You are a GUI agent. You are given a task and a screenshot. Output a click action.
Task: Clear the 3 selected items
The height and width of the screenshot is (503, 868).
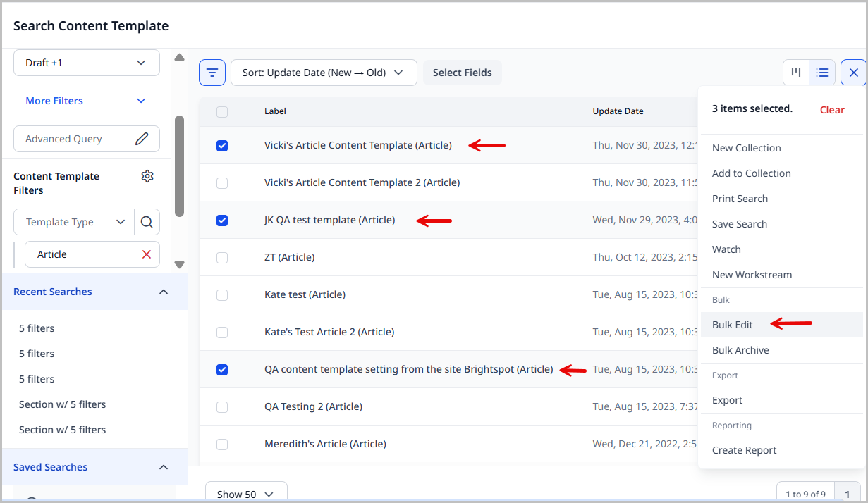(x=832, y=110)
